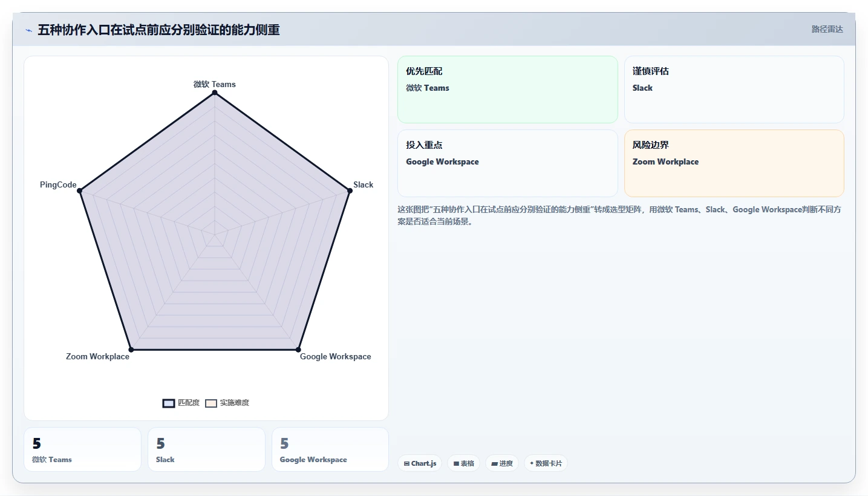This screenshot has height=496, width=868.
Task: Click the icon in the 数据卡片 tag
Action: (532, 463)
